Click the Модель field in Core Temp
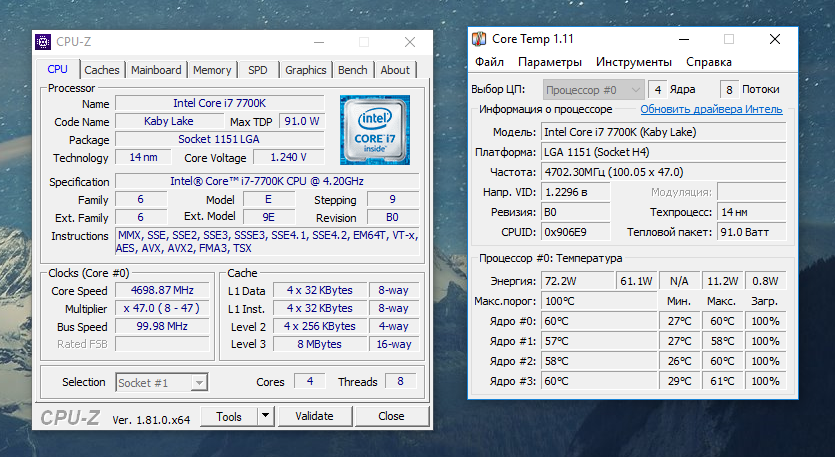Screen dimensions: 835x457 [x=664, y=132]
